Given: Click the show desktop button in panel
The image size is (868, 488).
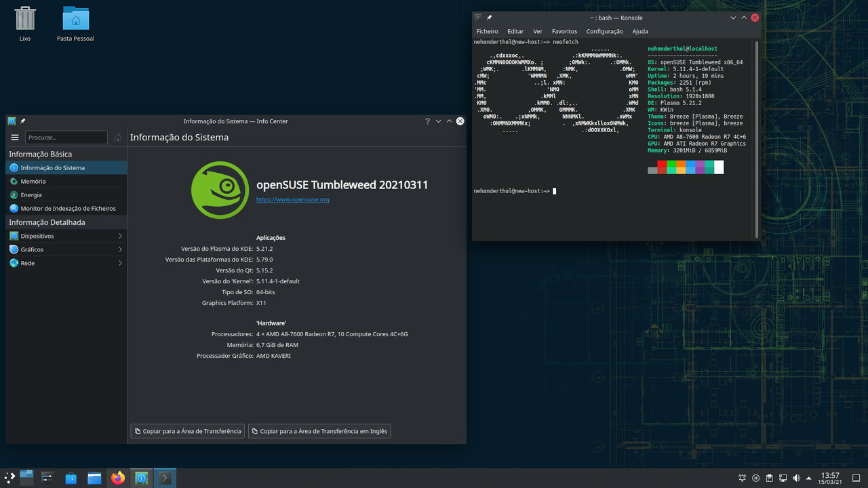Looking at the screenshot, I should tap(857, 479).
